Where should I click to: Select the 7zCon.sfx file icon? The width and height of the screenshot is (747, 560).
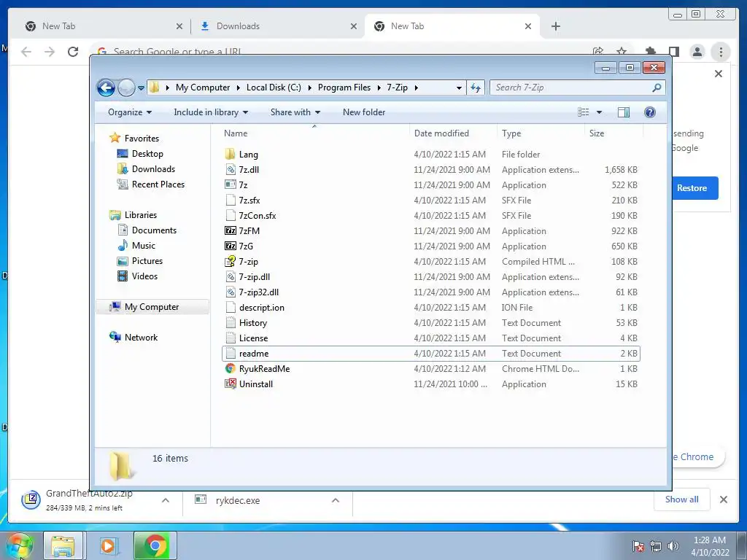pos(230,215)
